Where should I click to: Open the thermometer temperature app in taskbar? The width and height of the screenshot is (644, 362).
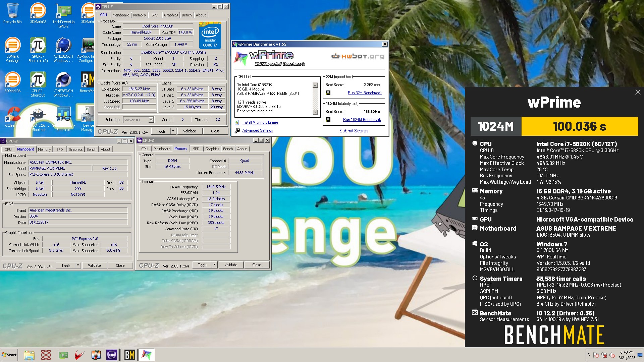tap(96, 355)
